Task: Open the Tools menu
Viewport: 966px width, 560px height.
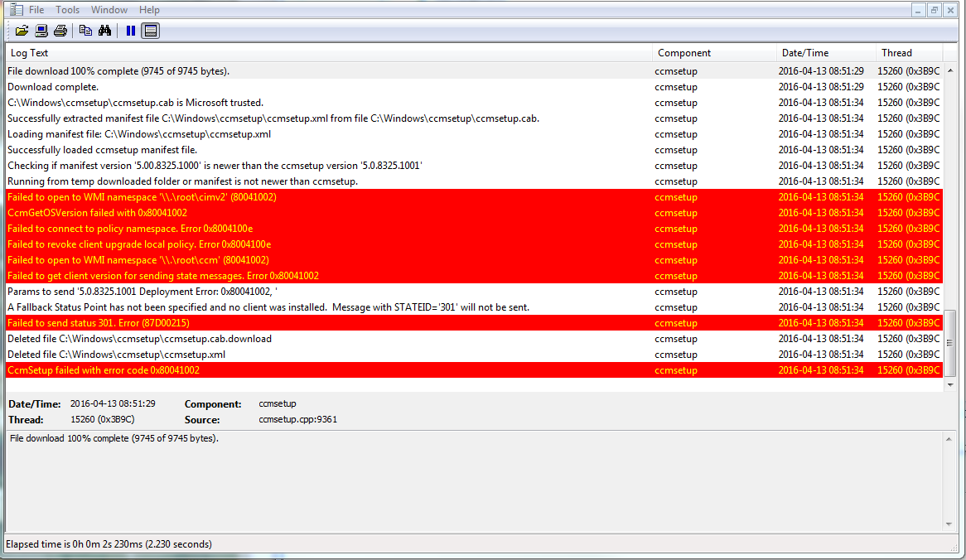Action: coord(67,9)
